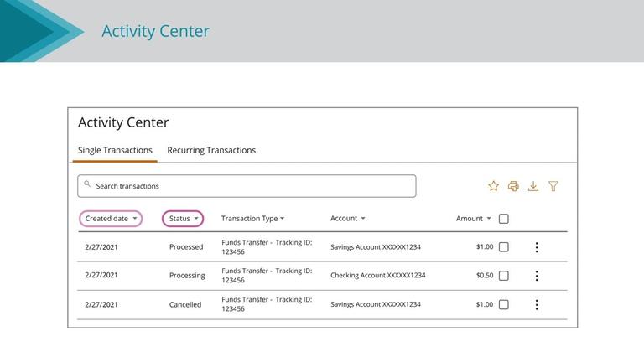This screenshot has width=644, height=362.
Task: Open the filter funnel icon
Action: (553, 186)
